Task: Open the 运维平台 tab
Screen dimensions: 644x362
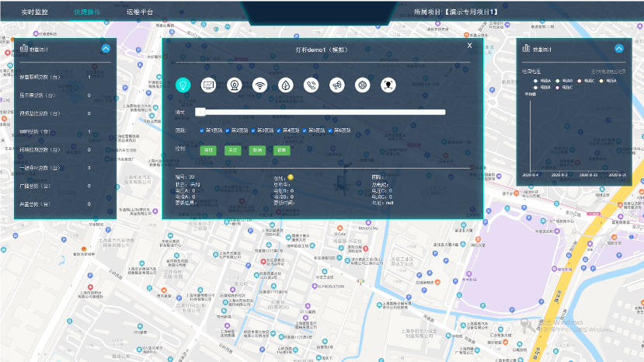Action: pos(140,12)
